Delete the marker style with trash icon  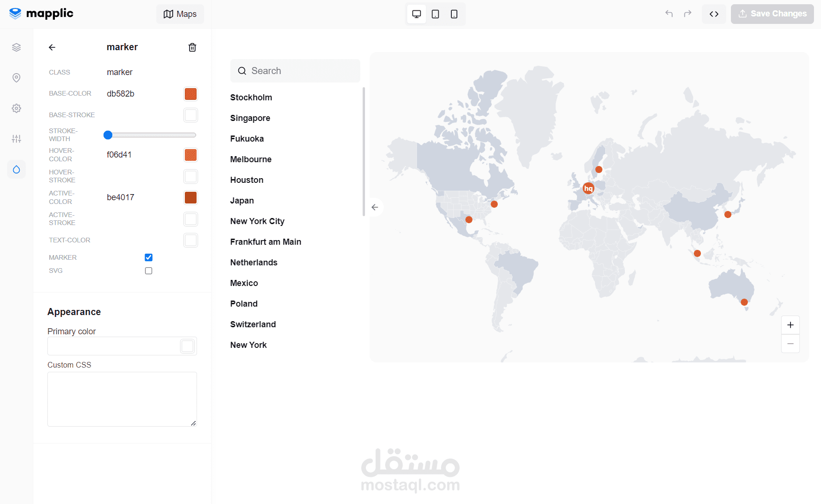(x=192, y=47)
